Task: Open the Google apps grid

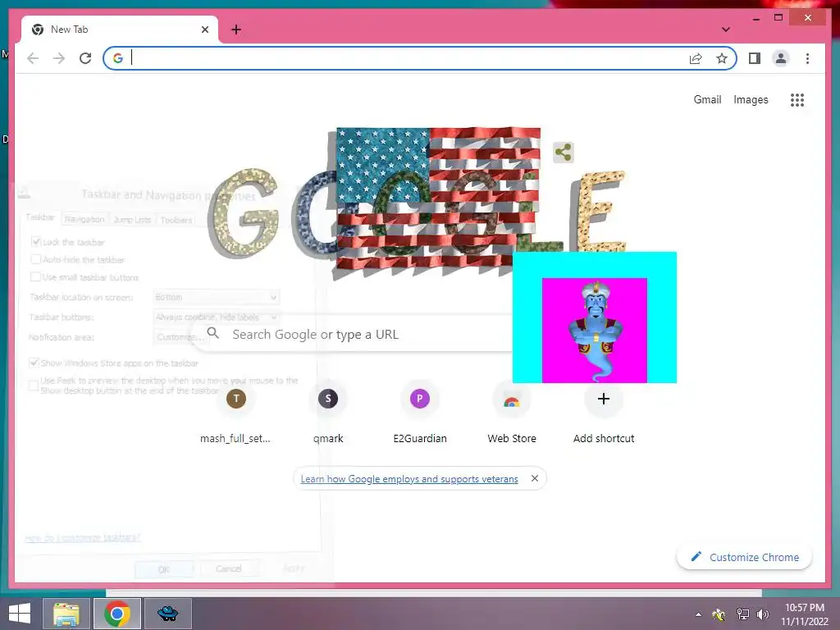Action: click(x=797, y=99)
